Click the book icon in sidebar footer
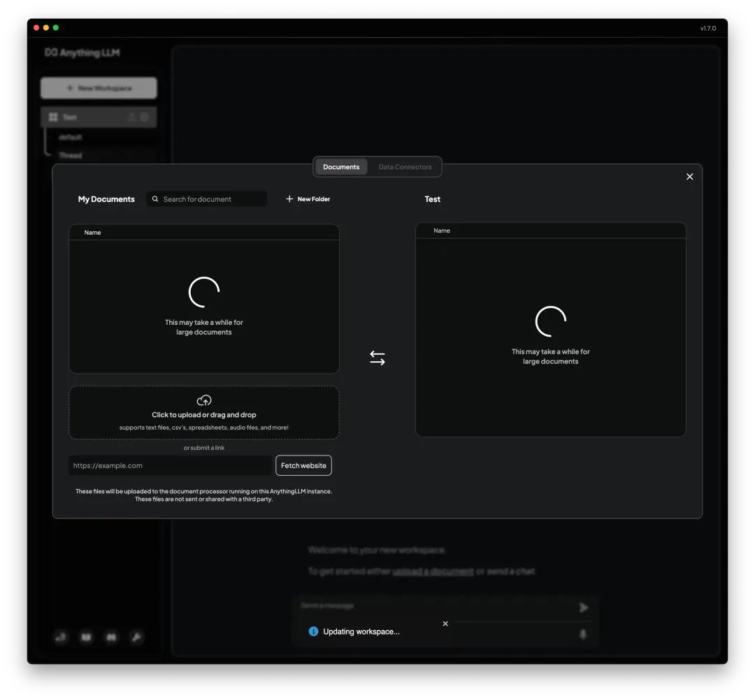 (86, 637)
